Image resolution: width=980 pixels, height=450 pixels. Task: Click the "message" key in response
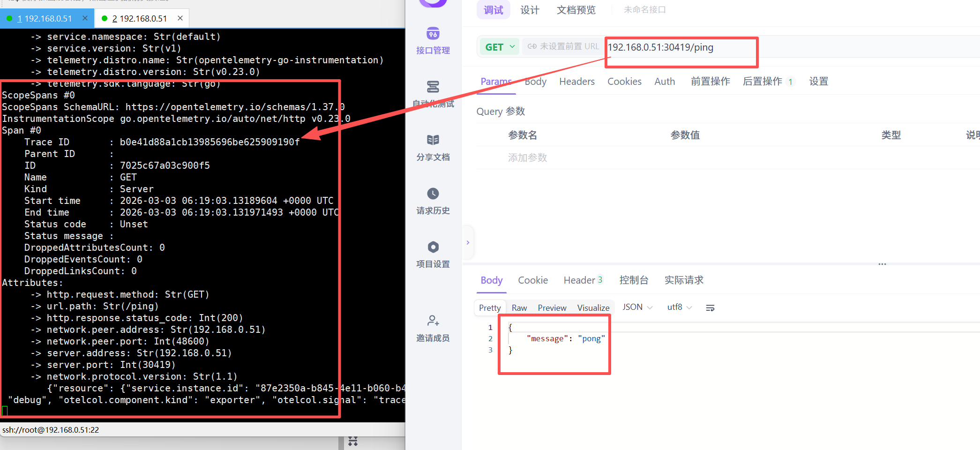[547, 339]
